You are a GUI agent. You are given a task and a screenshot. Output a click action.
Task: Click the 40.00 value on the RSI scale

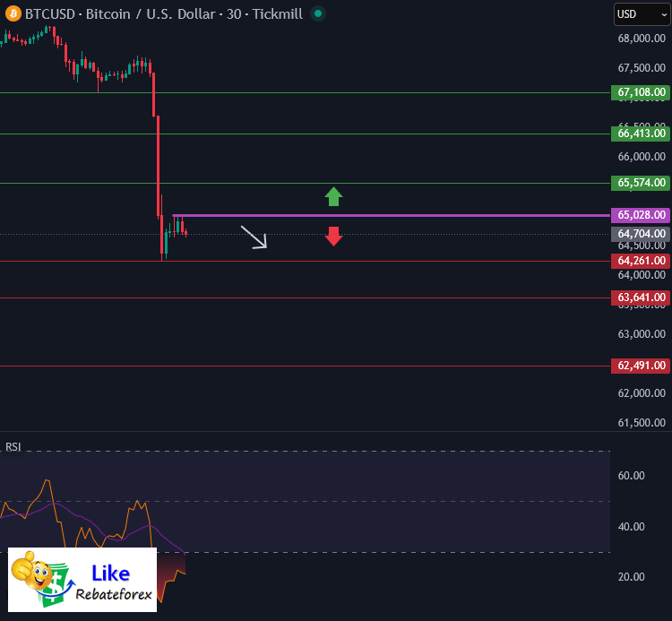point(631,527)
